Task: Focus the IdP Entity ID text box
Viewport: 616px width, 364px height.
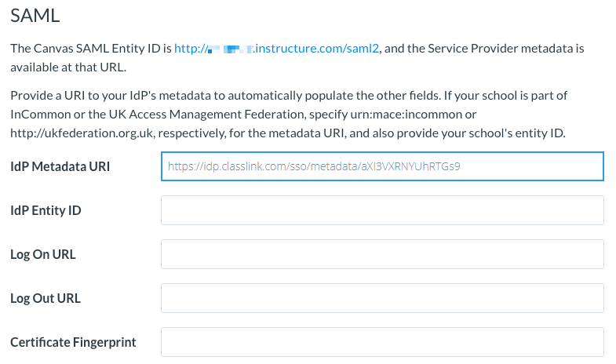Action: (381, 210)
